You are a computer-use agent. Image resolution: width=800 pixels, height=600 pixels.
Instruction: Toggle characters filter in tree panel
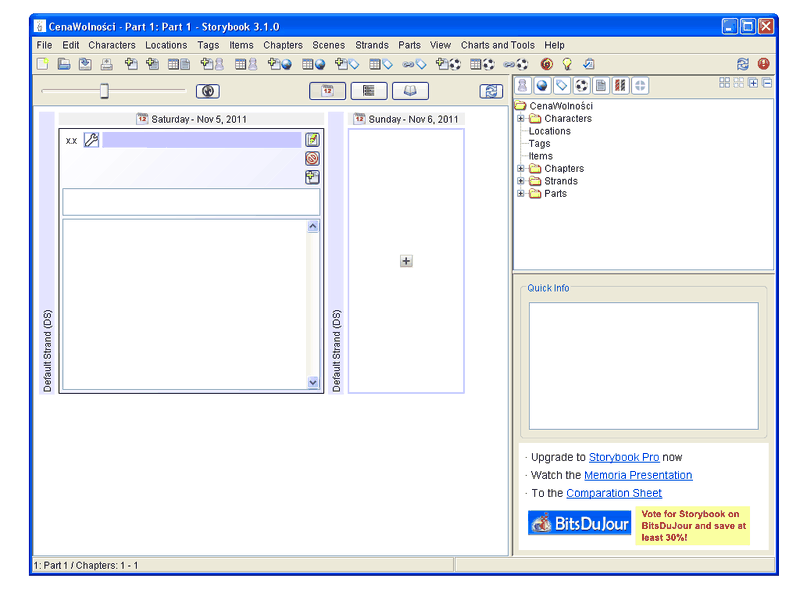522,85
